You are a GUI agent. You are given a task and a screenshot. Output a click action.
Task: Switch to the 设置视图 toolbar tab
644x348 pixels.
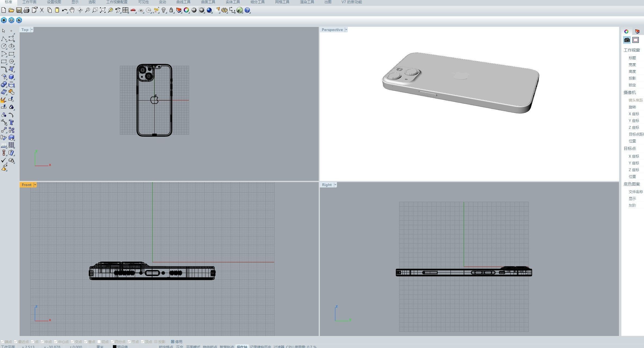point(54,2)
